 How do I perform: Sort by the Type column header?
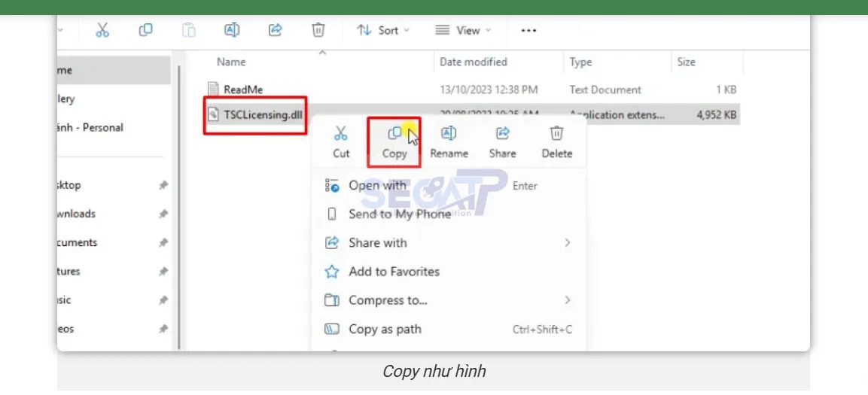[x=580, y=62]
